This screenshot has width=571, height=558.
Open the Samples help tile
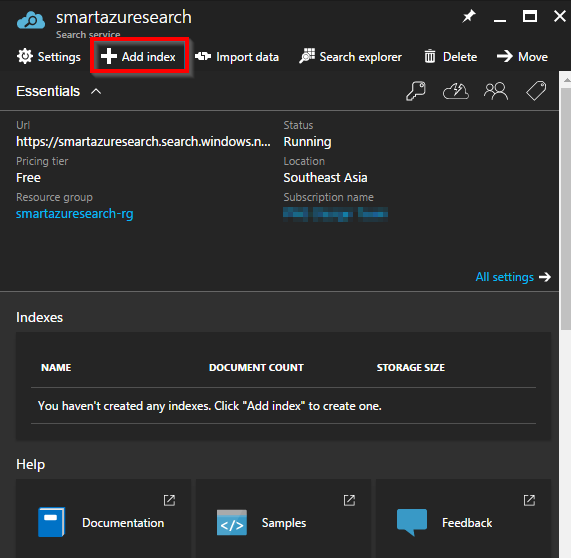[283, 519]
